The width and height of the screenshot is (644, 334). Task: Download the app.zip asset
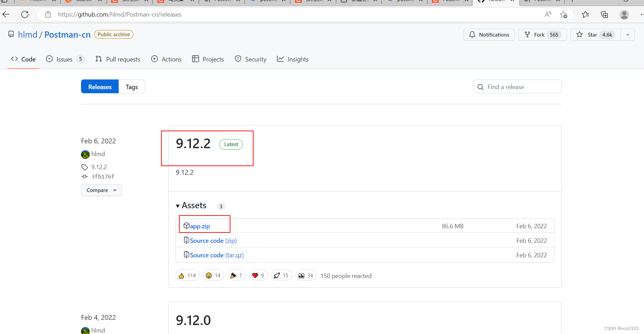pyautogui.click(x=200, y=226)
